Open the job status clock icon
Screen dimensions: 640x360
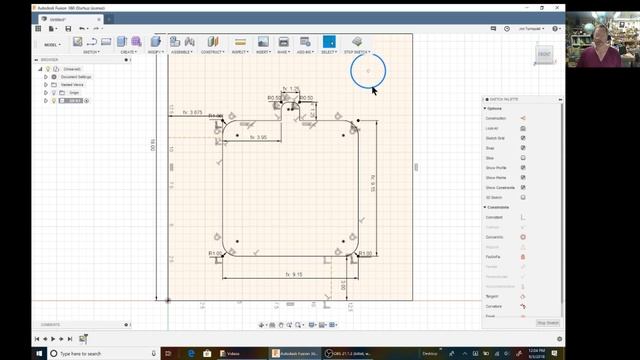[507, 29]
